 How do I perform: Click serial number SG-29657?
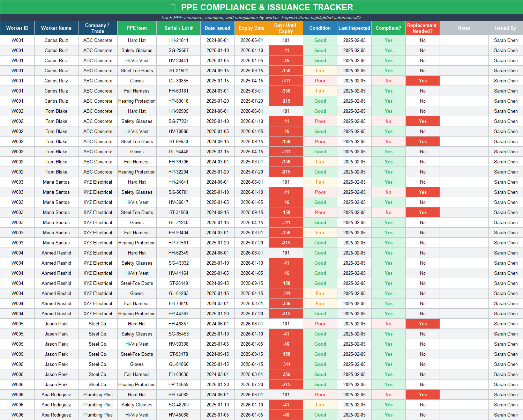pyautogui.click(x=178, y=50)
